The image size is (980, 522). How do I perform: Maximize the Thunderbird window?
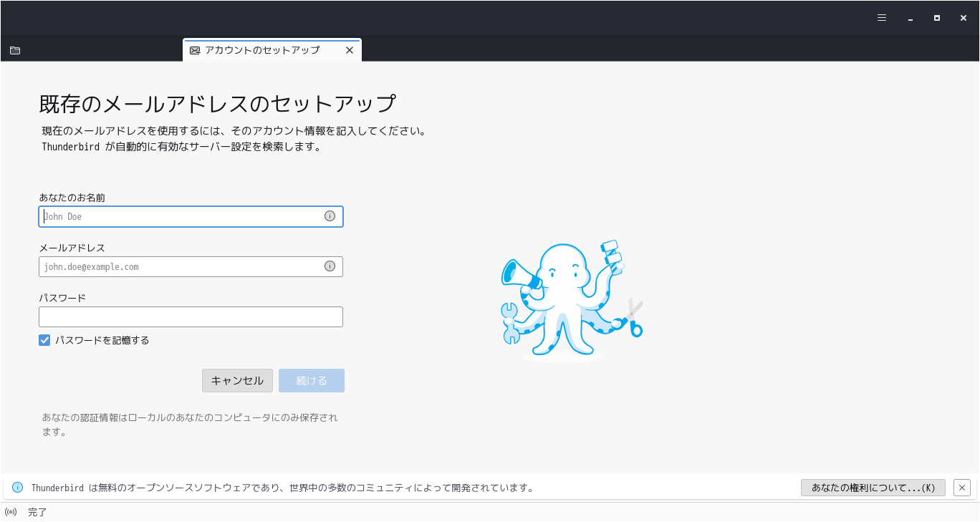point(936,18)
